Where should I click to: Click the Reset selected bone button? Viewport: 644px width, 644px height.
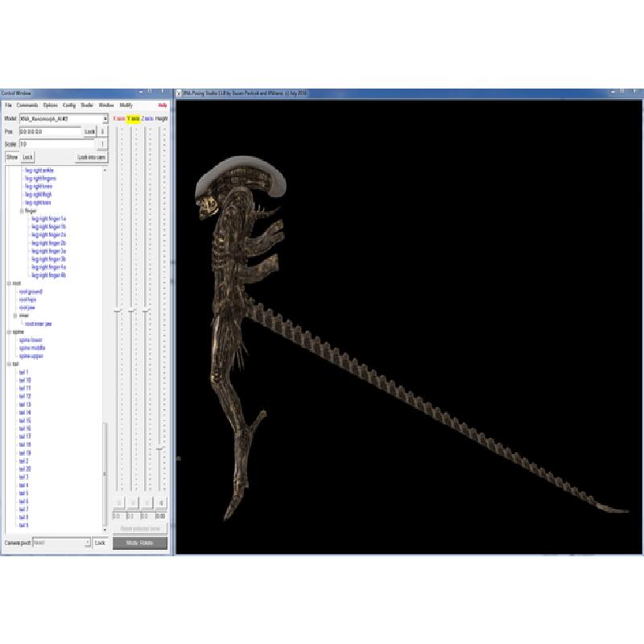pyautogui.click(x=140, y=529)
